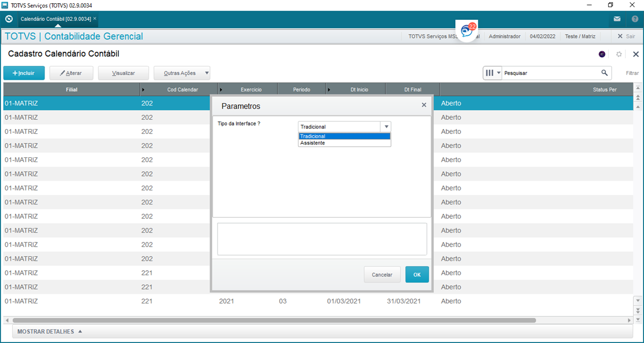Click the Filtrar link
This screenshot has width=644, height=343.
coord(632,73)
